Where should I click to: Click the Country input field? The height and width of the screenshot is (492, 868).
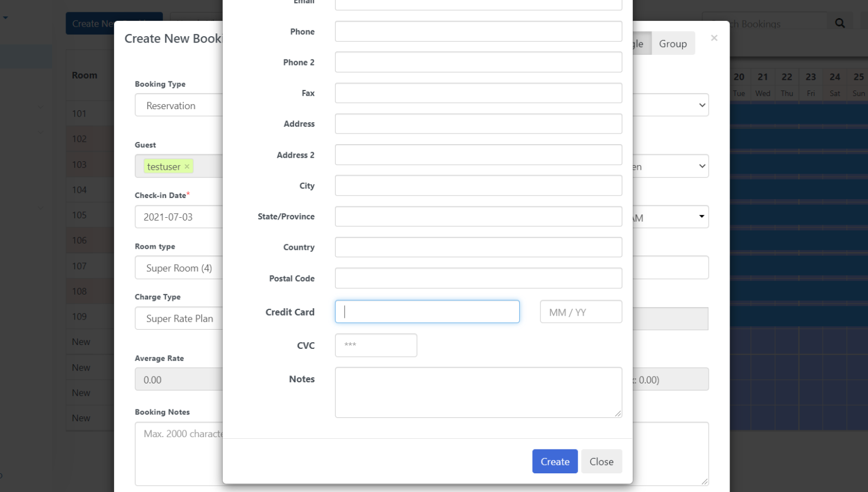pyautogui.click(x=478, y=247)
